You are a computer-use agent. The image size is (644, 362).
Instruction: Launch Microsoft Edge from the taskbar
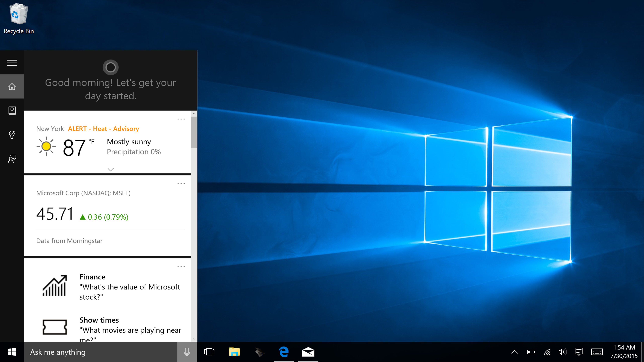[284, 352]
